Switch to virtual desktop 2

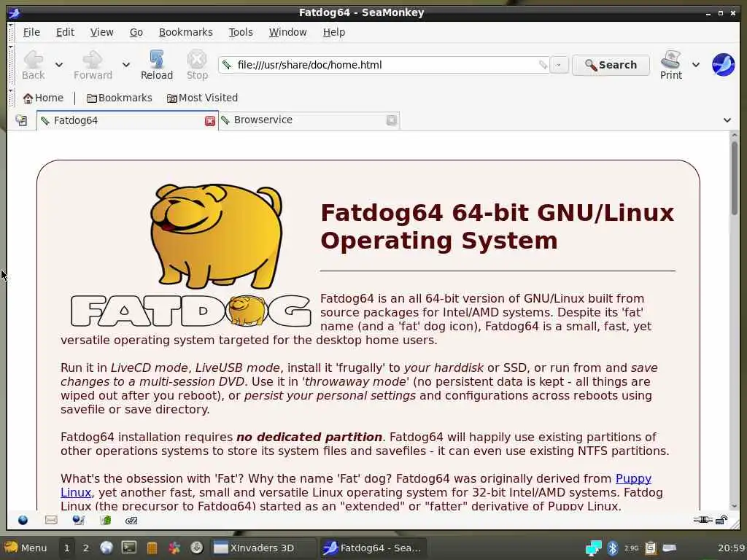(x=86, y=548)
